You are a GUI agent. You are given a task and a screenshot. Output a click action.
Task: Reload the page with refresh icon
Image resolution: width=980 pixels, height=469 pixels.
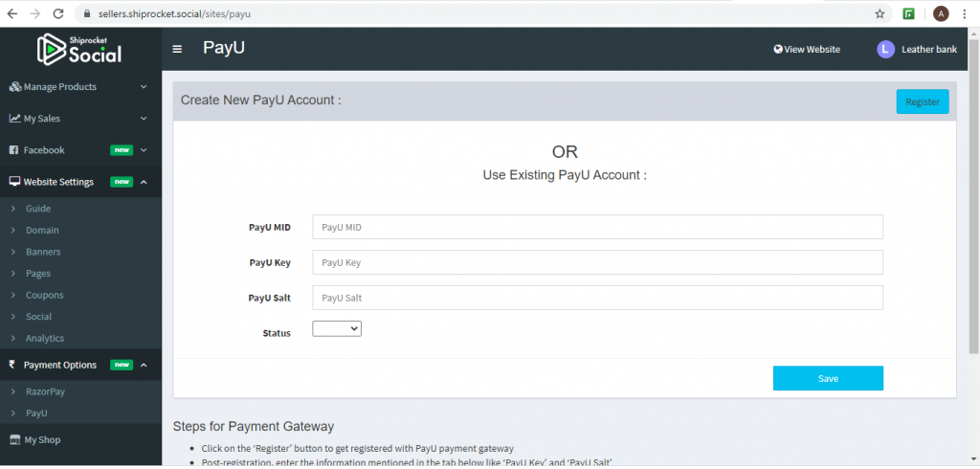[x=58, y=13]
